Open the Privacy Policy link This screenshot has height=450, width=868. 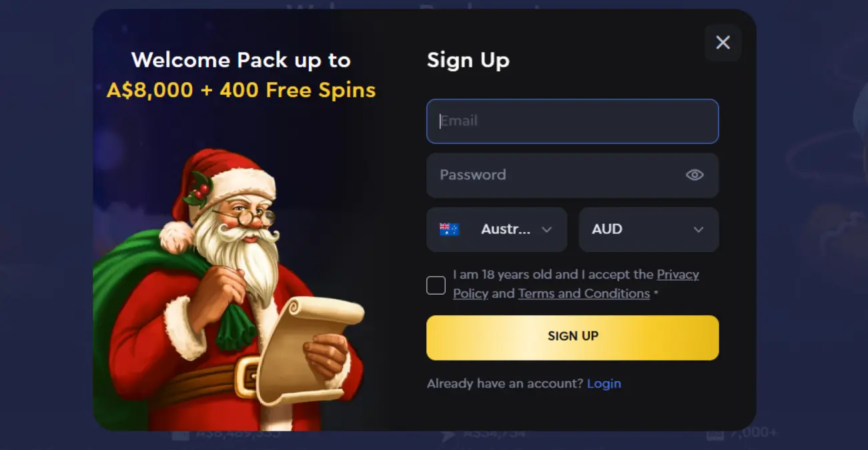click(x=576, y=284)
